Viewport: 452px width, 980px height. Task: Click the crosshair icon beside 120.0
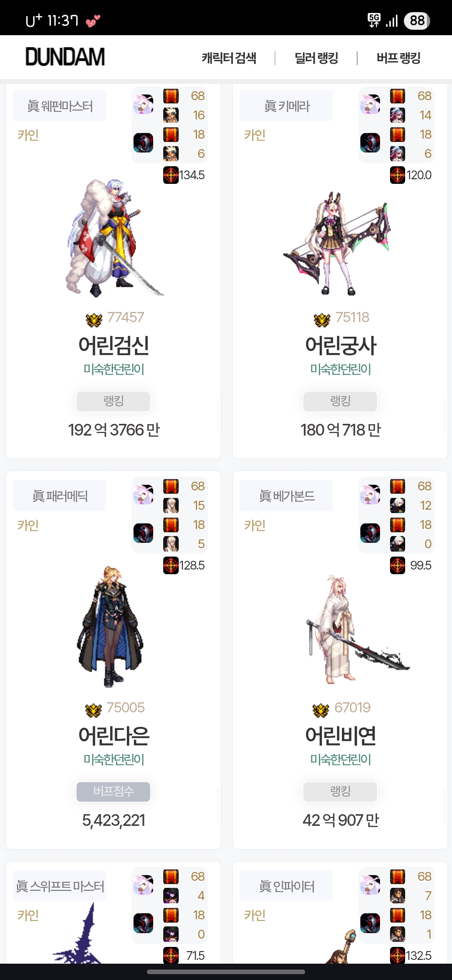pos(398,175)
